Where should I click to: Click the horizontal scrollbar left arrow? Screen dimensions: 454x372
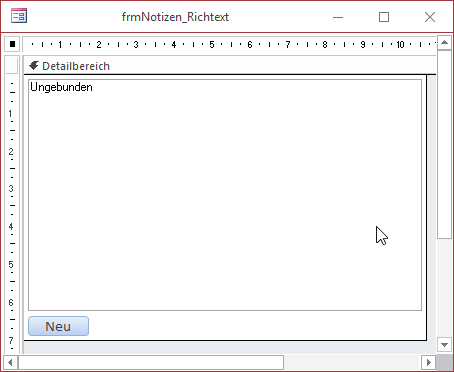[x=10, y=362]
